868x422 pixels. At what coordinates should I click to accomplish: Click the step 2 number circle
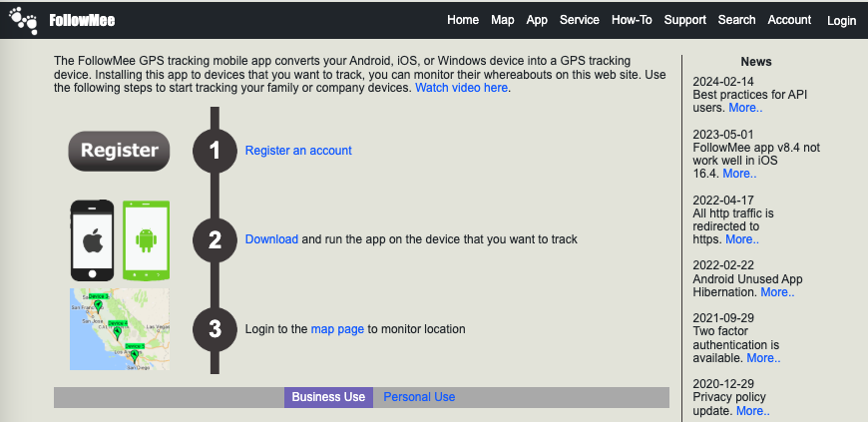coord(215,239)
